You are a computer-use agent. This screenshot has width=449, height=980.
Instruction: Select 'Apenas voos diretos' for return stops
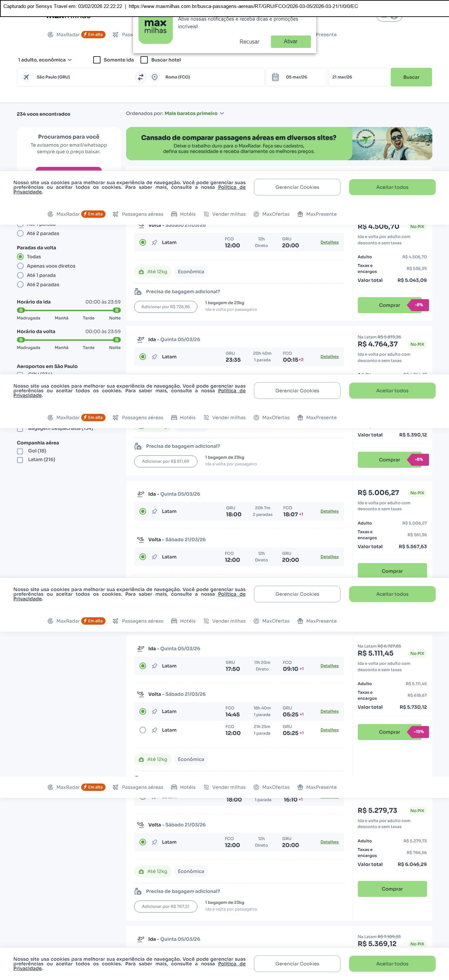(x=21, y=266)
